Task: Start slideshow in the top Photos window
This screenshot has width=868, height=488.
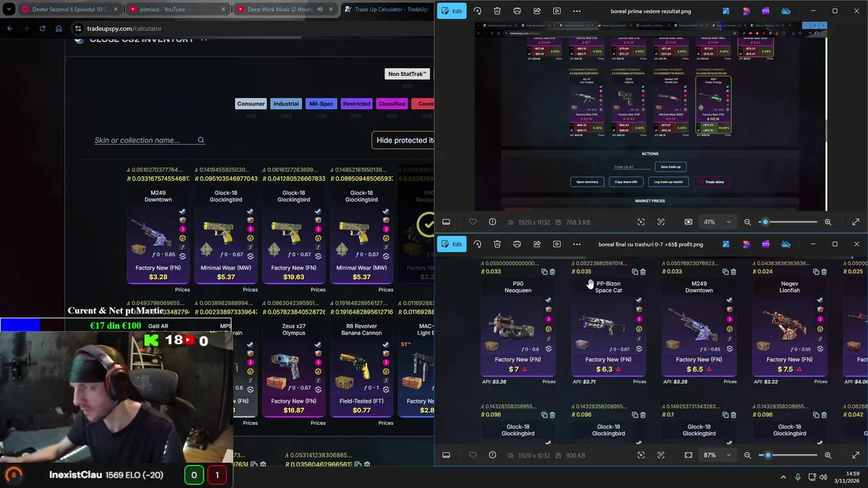Action: (x=557, y=11)
